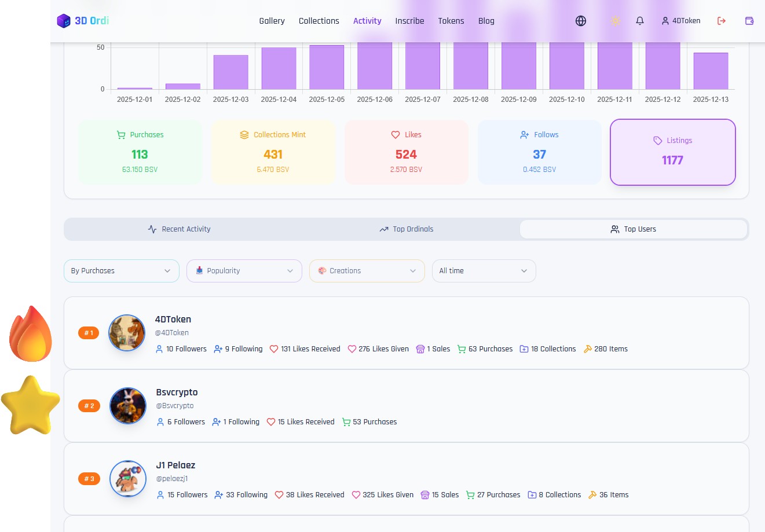Click 4DToken's Sales store icon
This screenshot has width=765, height=532.
coord(420,349)
